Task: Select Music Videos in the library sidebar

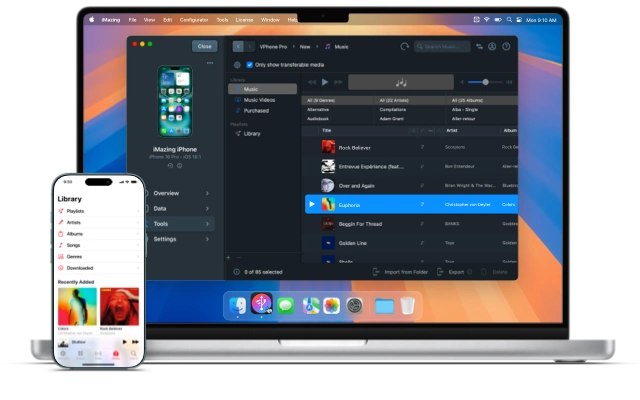Action: [259, 99]
